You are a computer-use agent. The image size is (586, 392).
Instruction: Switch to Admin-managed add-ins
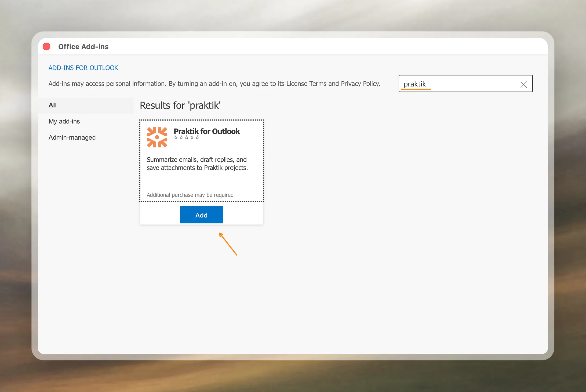coord(86,137)
